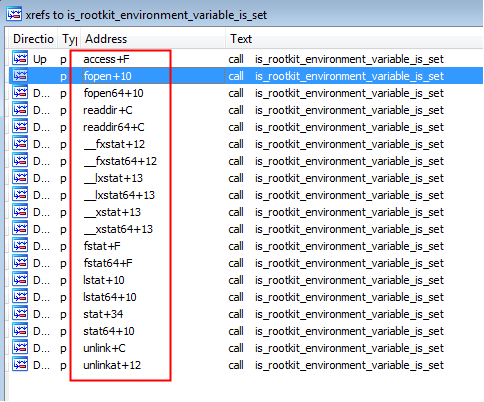
Task: Select the unlinkat+12 address entry
Action: (112, 365)
